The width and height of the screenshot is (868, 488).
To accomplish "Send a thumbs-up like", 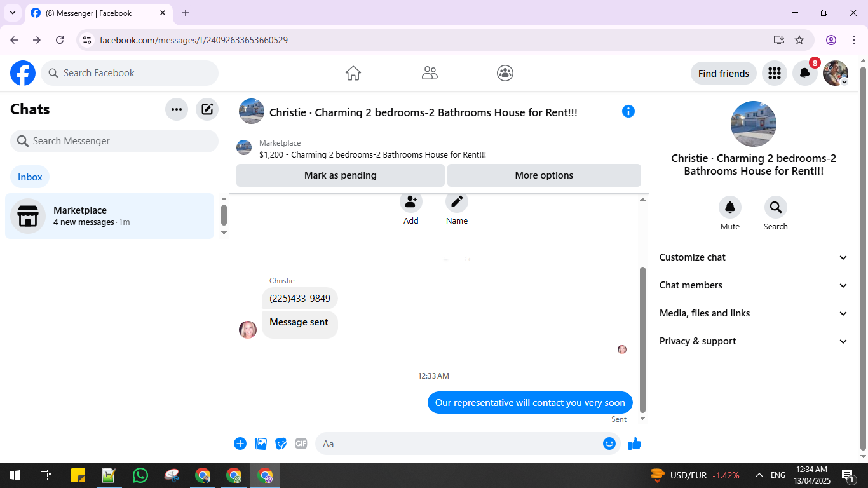I will pos(635,444).
